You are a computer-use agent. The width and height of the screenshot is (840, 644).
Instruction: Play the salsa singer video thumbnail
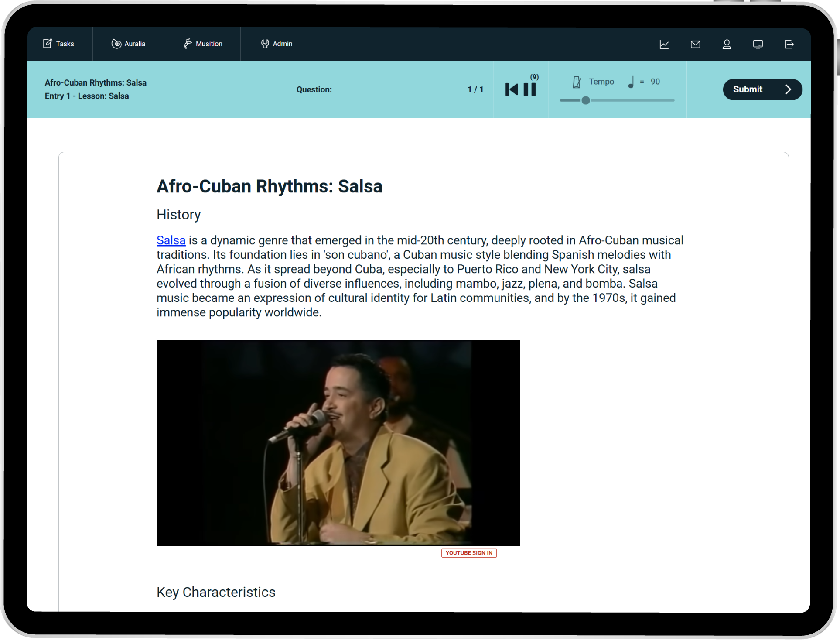click(338, 443)
